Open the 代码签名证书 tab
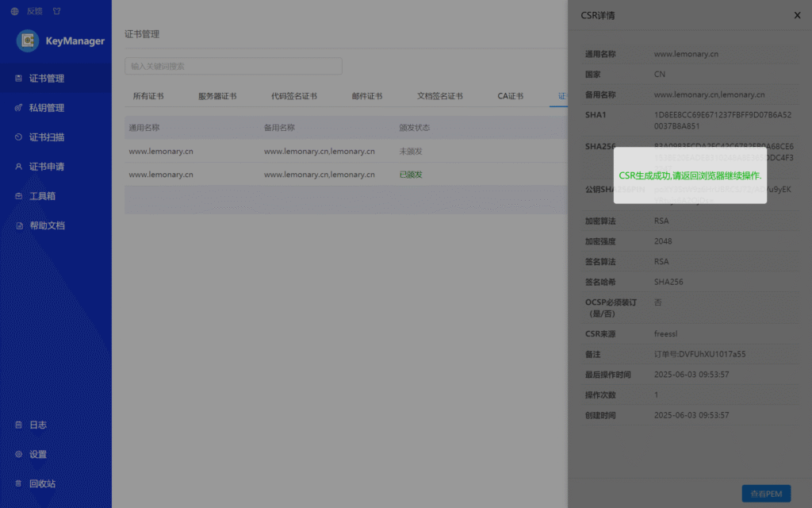Viewport: 812px width, 508px height. pyautogui.click(x=293, y=96)
